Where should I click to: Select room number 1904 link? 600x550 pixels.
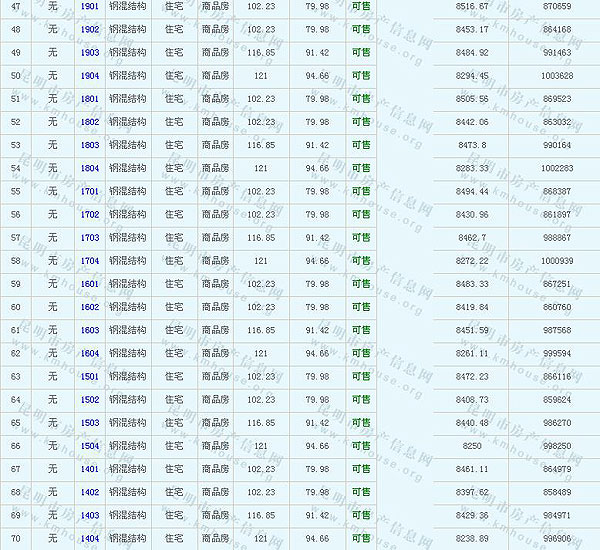(90, 75)
